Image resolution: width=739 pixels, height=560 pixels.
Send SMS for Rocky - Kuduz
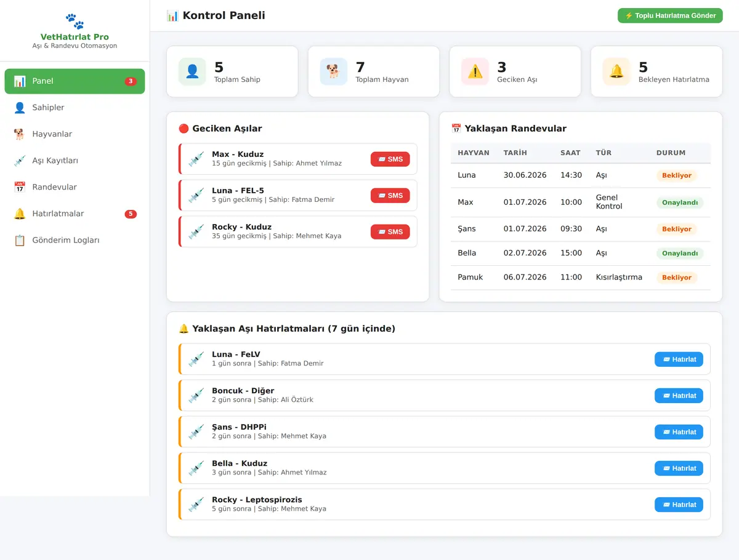point(390,231)
